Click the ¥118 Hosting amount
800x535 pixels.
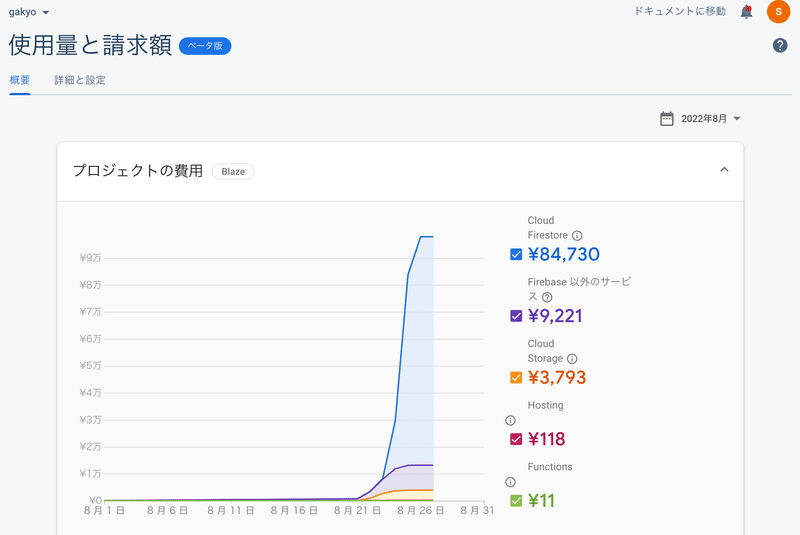546,439
